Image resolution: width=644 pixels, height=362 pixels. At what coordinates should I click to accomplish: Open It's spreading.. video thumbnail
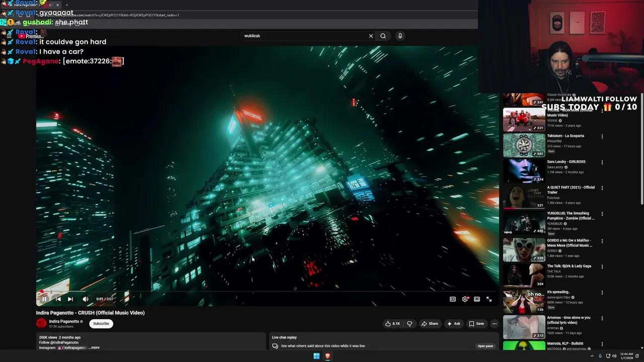[524, 301]
